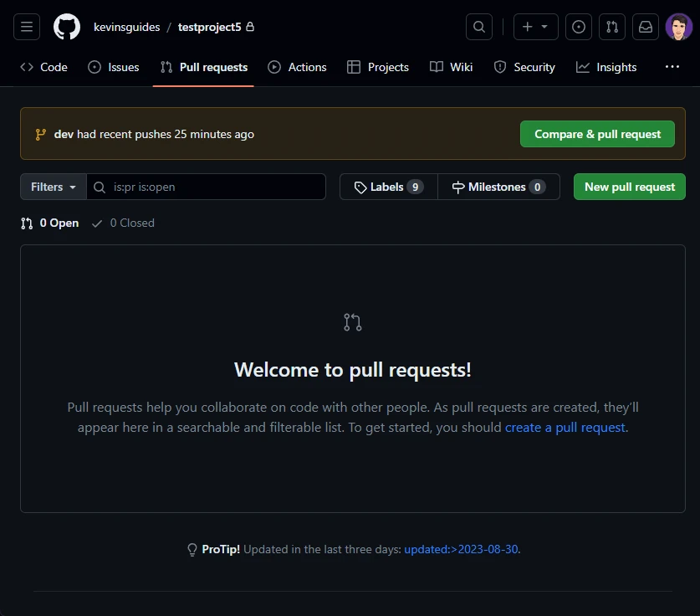Click the Welcome to pull requests! heading

click(353, 370)
